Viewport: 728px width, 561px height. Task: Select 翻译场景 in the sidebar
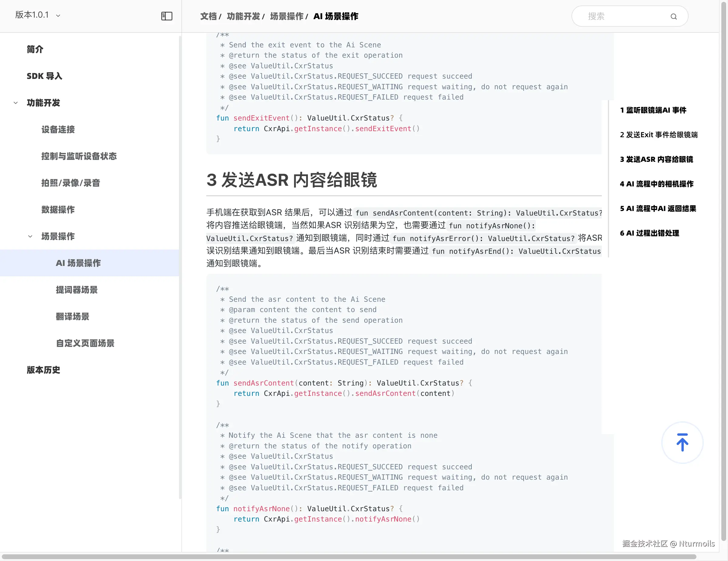tap(73, 316)
